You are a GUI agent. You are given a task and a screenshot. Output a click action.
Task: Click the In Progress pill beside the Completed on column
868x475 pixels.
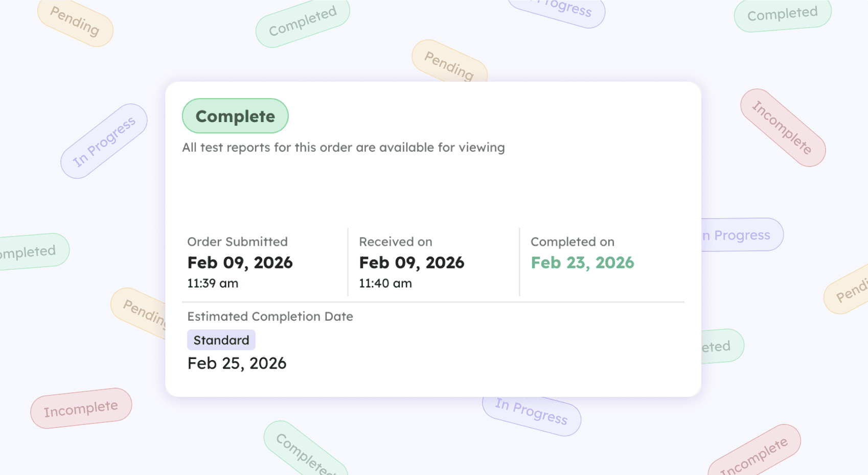click(x=742, y=235)
